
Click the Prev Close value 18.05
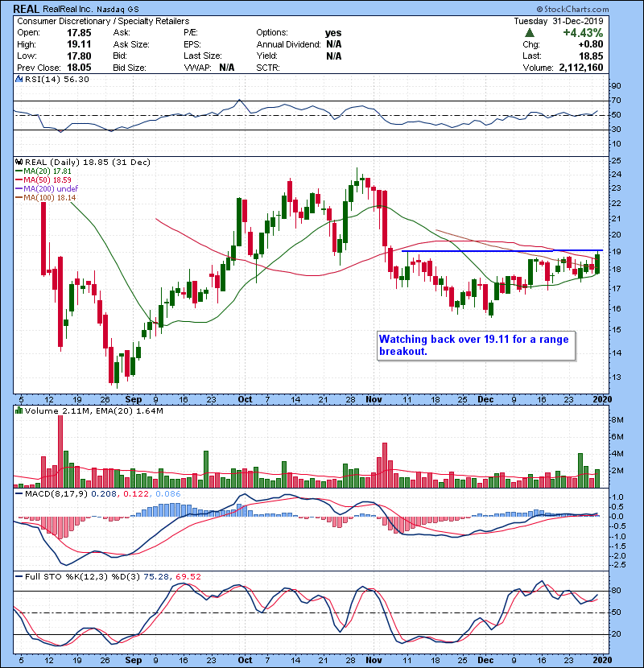tap(79, 68)
